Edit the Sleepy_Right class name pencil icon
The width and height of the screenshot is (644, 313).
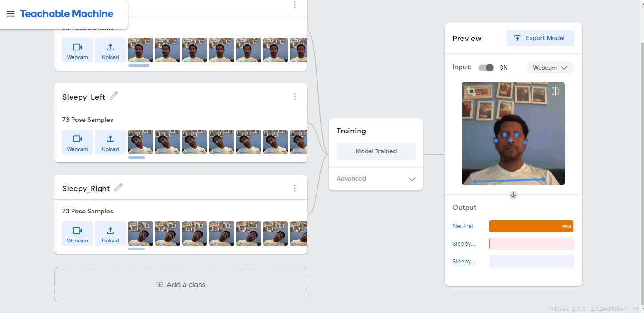point(118,188)
